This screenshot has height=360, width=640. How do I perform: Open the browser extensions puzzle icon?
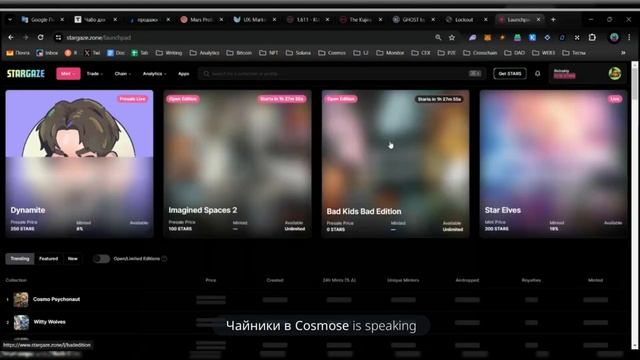592,37
